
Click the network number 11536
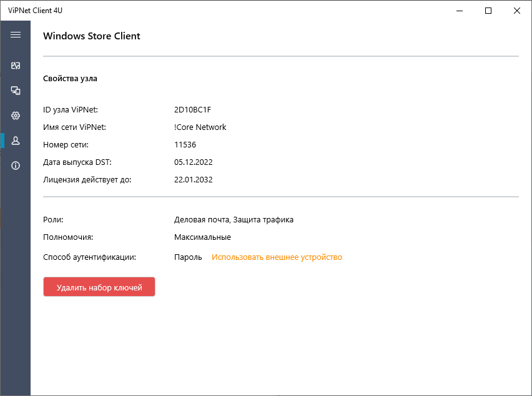pyautogui.click(x=185, y=145)
